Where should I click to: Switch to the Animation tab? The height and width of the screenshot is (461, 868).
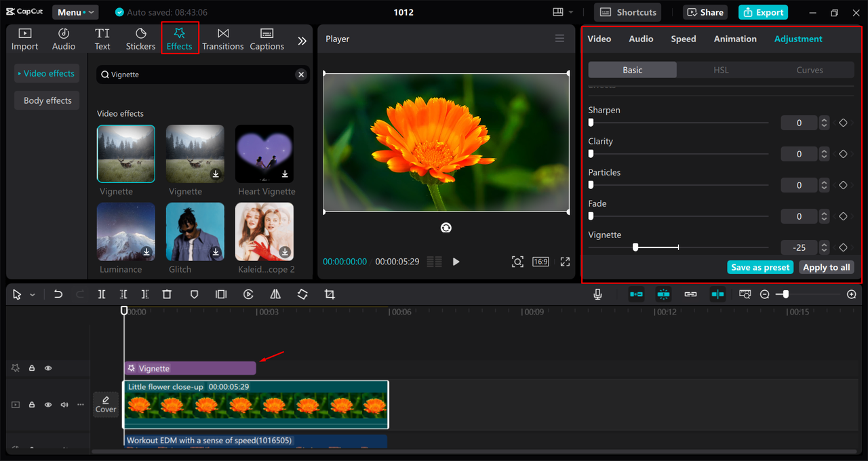(735, 39)
